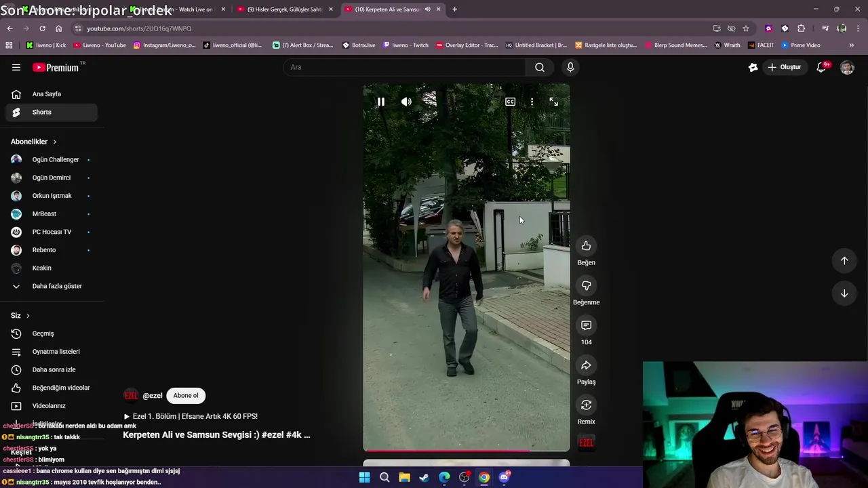This screenshot has width=868, height=488.
Task: Open the @ezel channel link
Action: 153,396
